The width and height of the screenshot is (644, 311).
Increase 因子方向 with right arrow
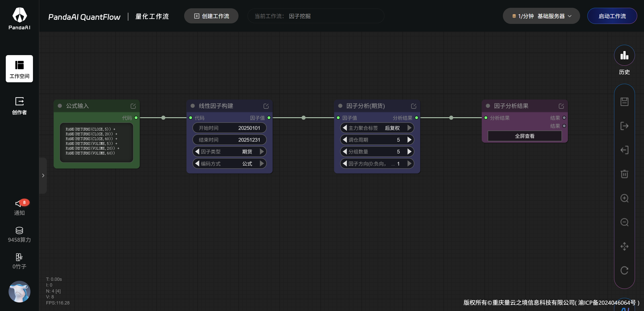pos(409,164)
